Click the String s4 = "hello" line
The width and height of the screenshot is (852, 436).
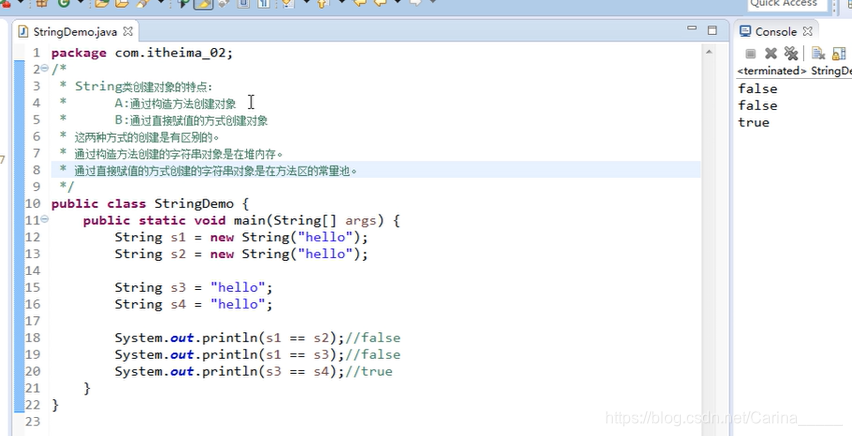point(193,304)
